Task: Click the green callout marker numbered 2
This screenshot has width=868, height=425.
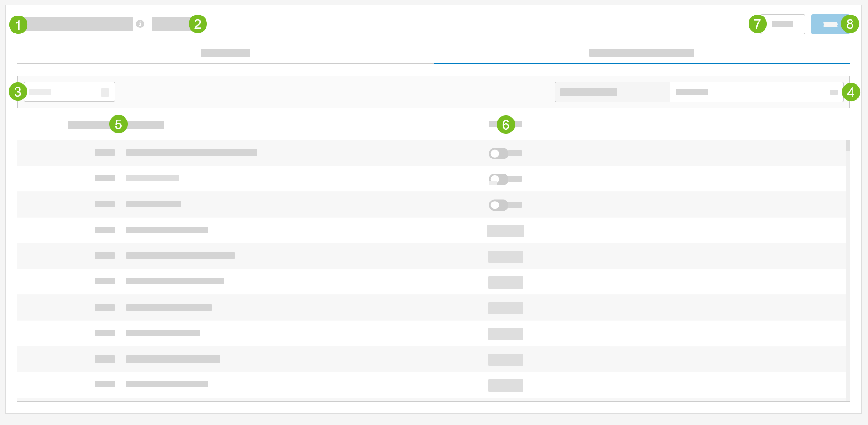Action: 197,24
